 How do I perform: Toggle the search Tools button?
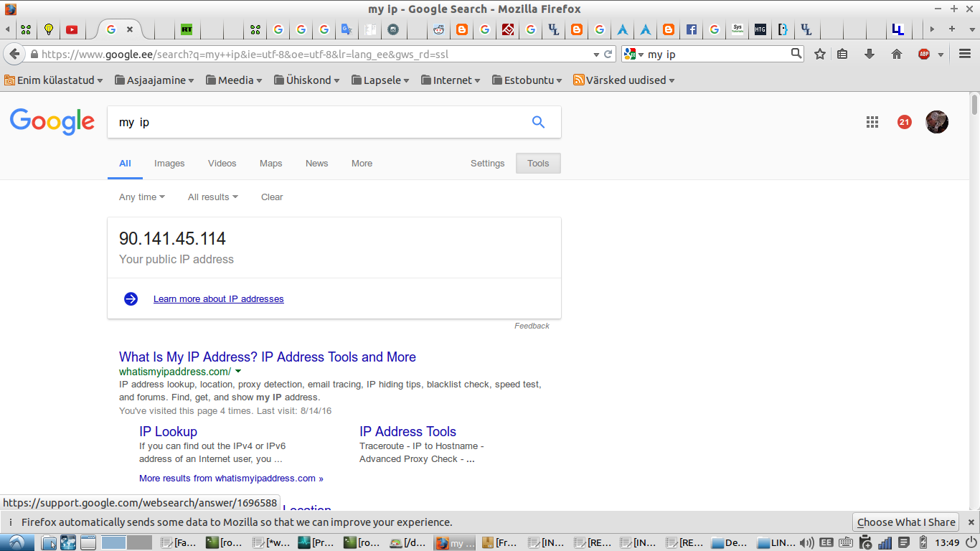click(x=538, y=164)
